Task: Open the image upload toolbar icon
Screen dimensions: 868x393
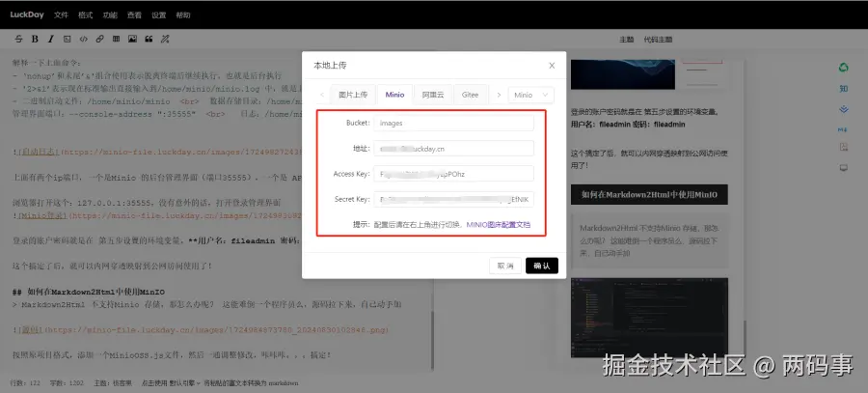Action: 132,40
